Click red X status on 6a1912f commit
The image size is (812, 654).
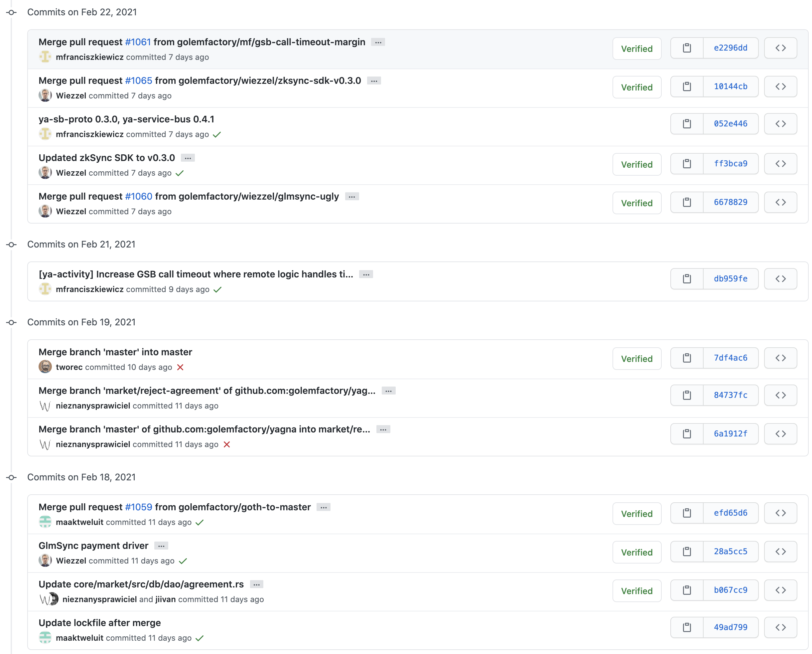[227, 444]
